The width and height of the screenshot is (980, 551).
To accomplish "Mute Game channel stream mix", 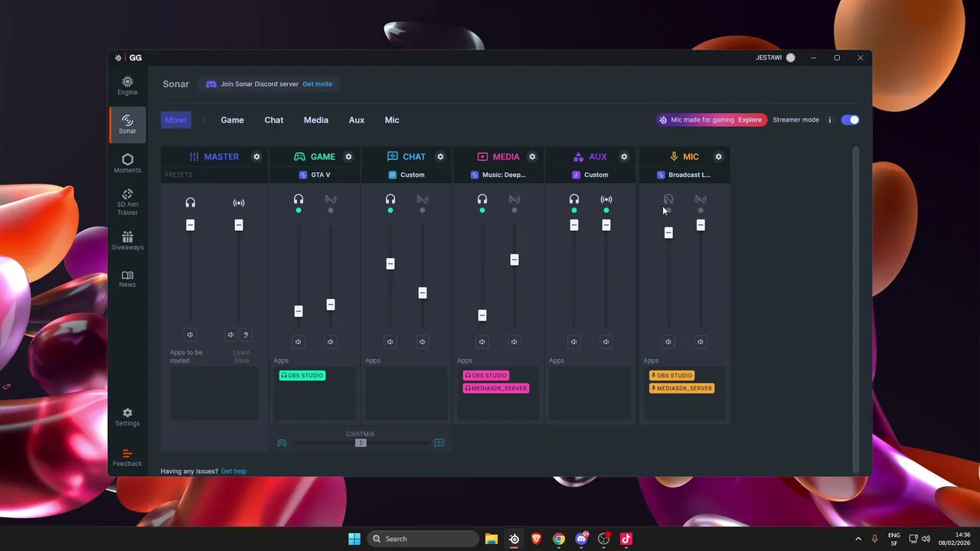I will pyautogui.click(x=330, y=342).
